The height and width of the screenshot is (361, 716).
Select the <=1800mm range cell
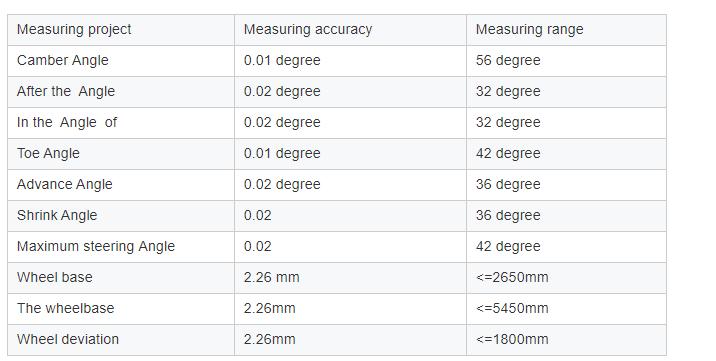click(566, 340)
